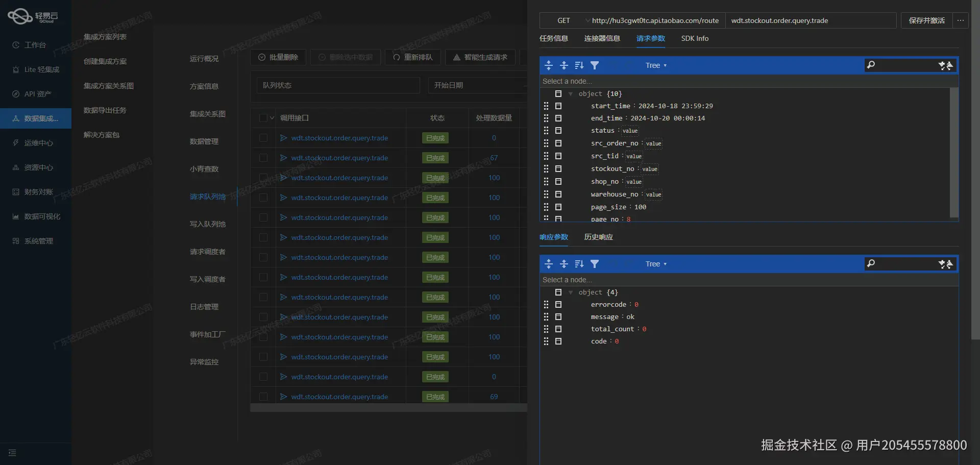Viewport: 980px width, 465px height.
Task: Click the Lite 轻集成 sidebar icon
Action: [16, 69]
